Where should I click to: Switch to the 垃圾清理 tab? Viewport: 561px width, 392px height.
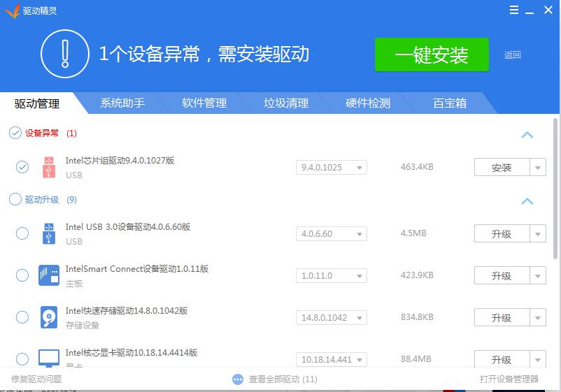coord(286,103)
